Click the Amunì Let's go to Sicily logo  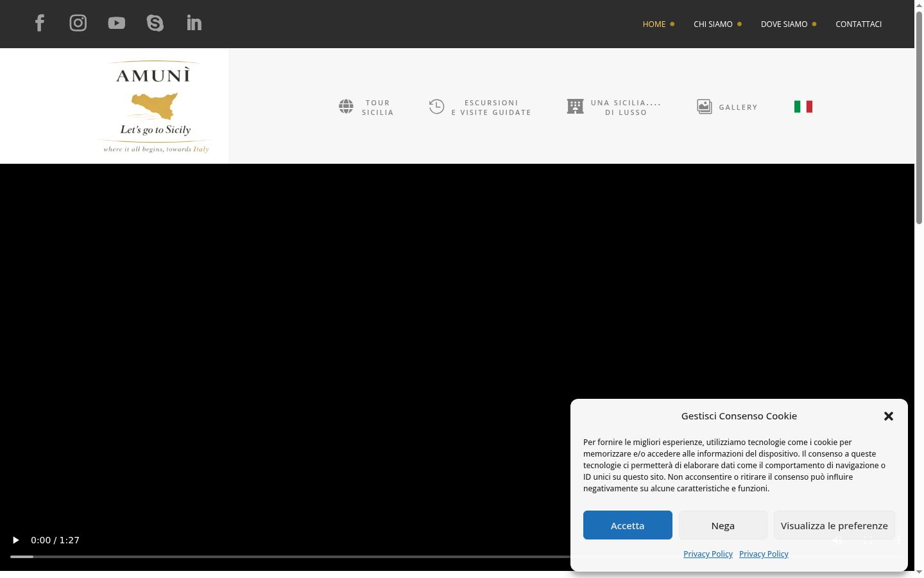(154, 107)
